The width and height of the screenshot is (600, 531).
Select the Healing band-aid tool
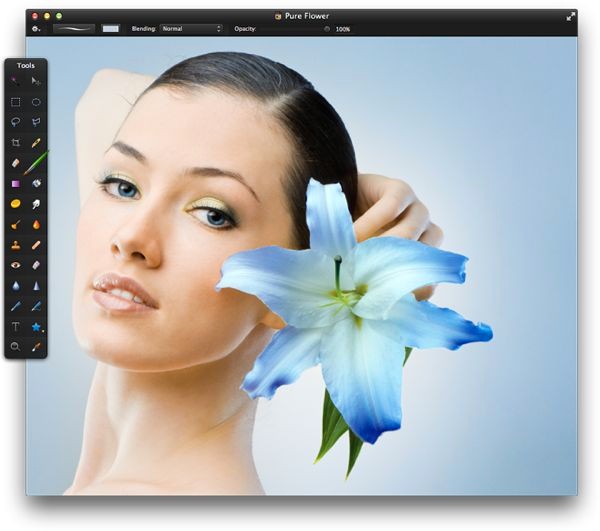point(36,245)
